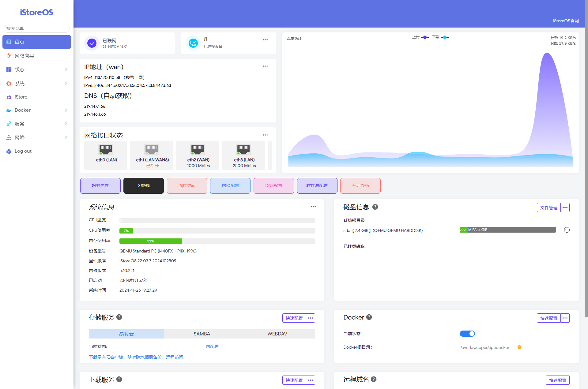Image resolution: width=588 pixels, height=389 pixels.
Task: Open iStore from the sidebar
Action: coord(21,97)
